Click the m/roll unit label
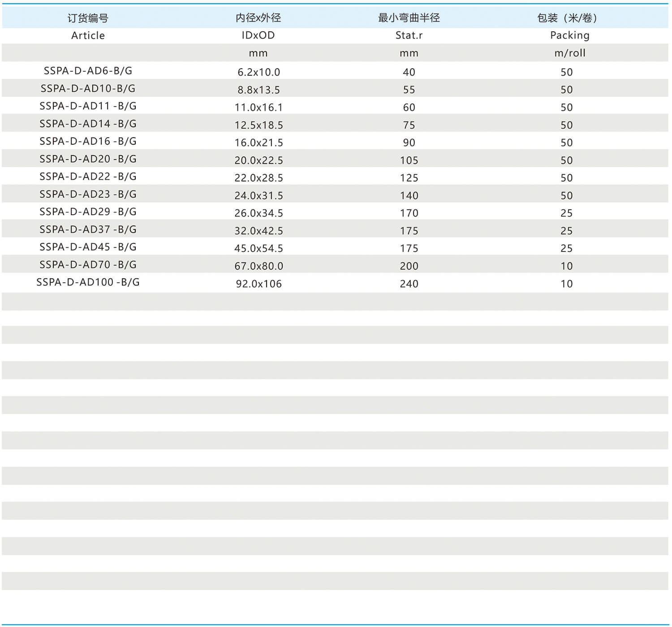This screenshot has height=627, width=672. [x=569, y=53]
